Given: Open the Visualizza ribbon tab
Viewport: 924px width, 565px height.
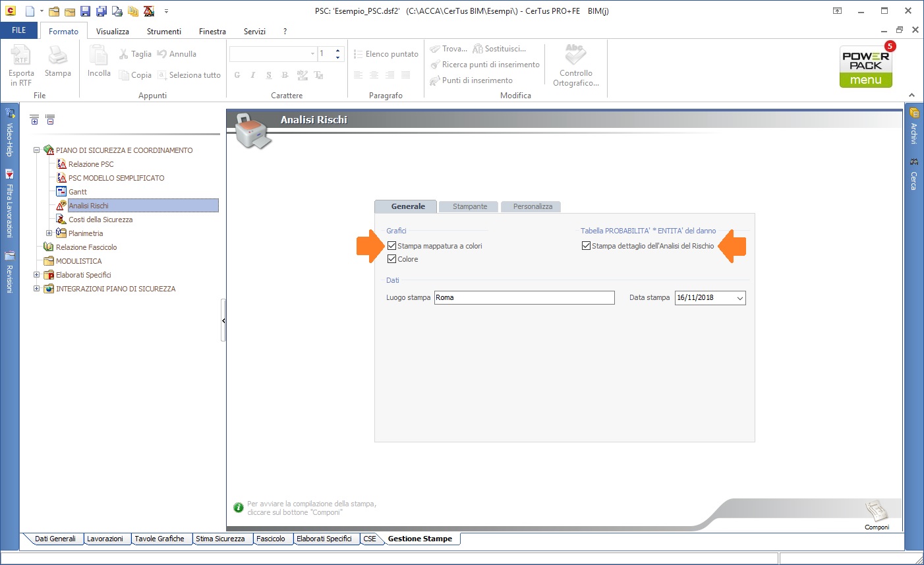Looking at the screenshot, I should (113, 32).
